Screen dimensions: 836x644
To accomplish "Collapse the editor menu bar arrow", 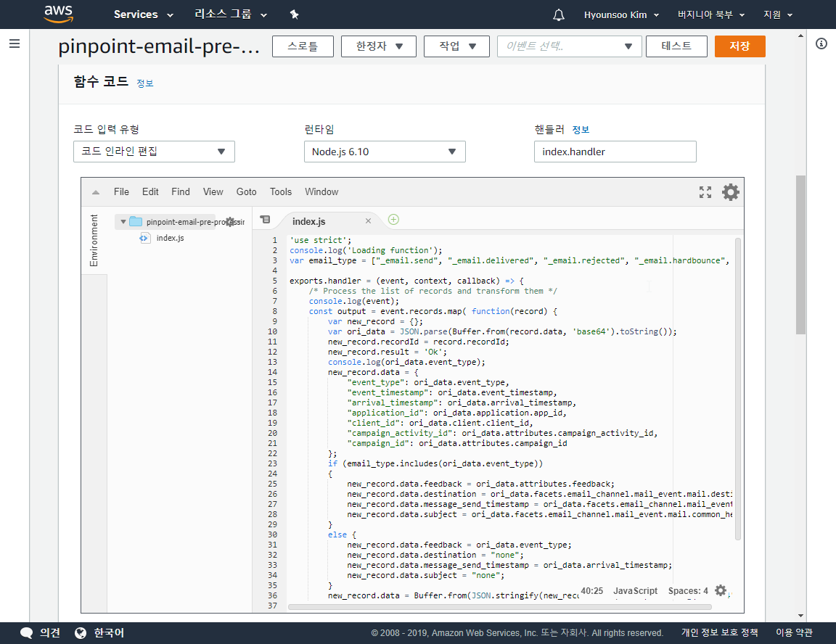I will [96, 192].
